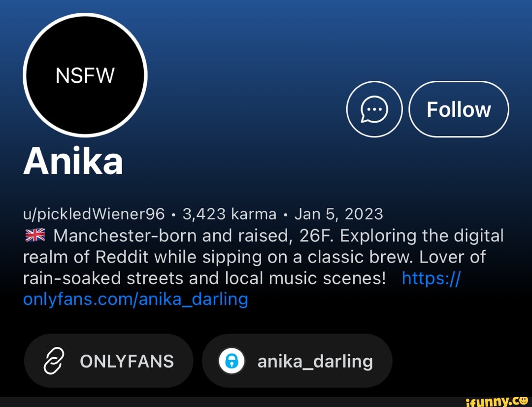Open the NSFW profile avatar
The image size is (532, 407).
(85, 75)
